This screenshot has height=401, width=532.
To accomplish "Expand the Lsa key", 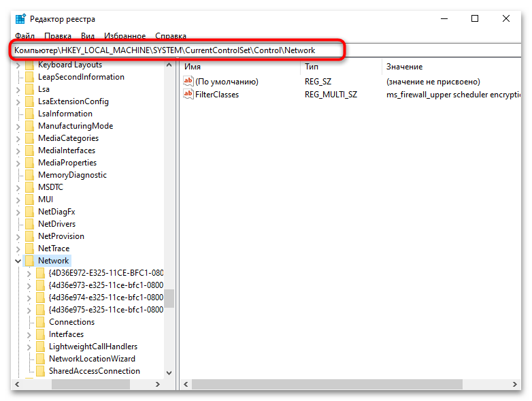I will (x=18, y=90).
